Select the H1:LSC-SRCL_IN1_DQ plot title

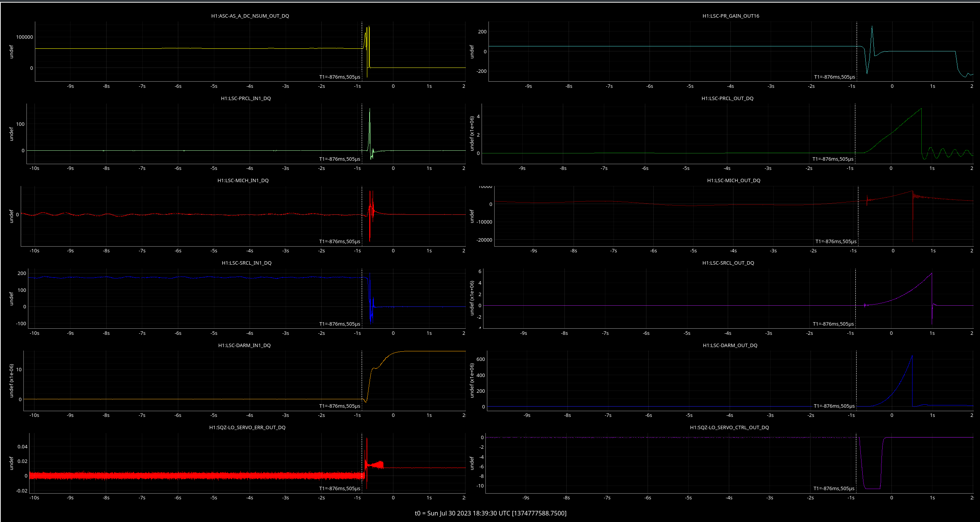coord(246,263)
